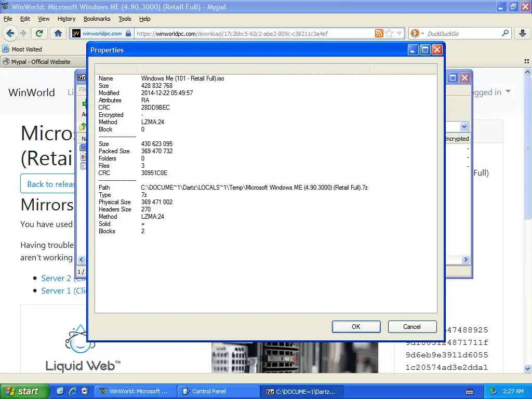Click the network tray icon beside the clock

[494, 391]
